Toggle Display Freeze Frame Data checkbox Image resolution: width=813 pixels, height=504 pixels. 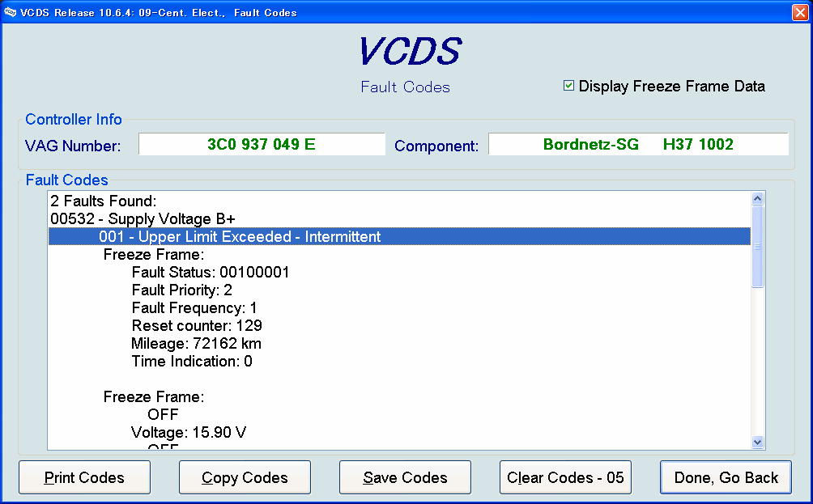568,86
